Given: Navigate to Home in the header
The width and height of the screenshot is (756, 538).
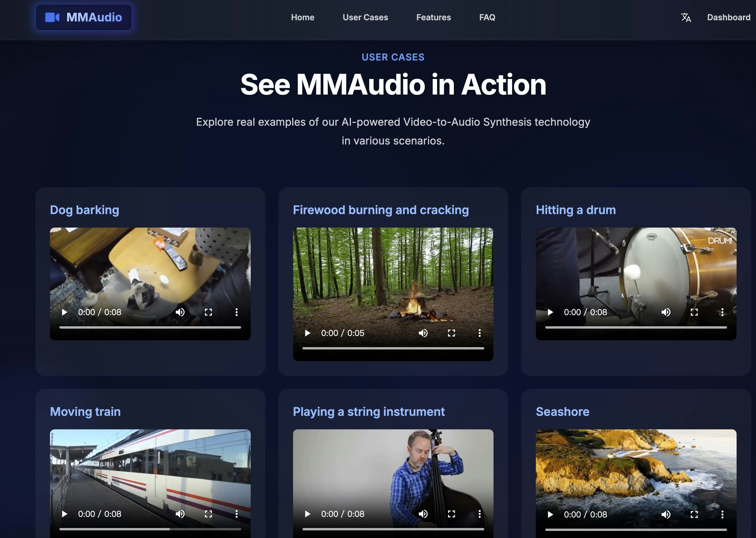Looking at the screenshot, I should pyautogui.click(x=302, y=17).
